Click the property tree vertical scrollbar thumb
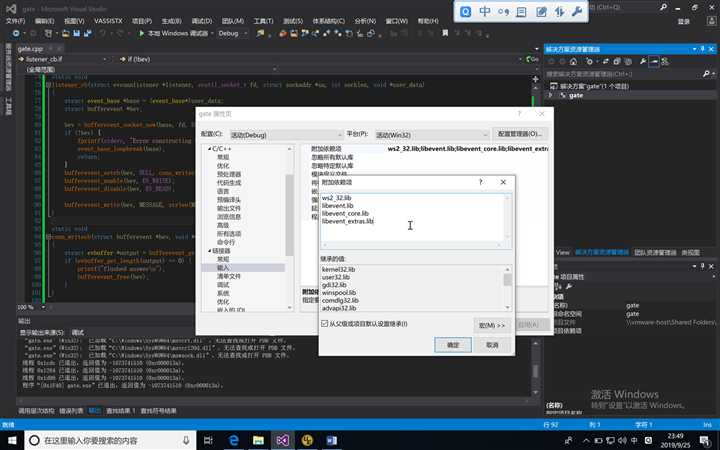The image size is (720, 450). (289, 214)
